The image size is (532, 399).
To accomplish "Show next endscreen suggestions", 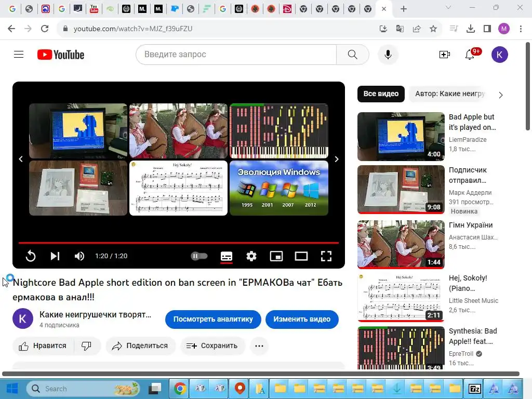I will [337, 159].
